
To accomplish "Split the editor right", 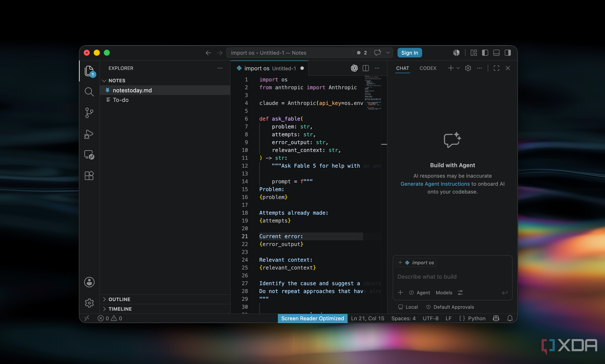I will pyautogui.click(x=366, y=68).
